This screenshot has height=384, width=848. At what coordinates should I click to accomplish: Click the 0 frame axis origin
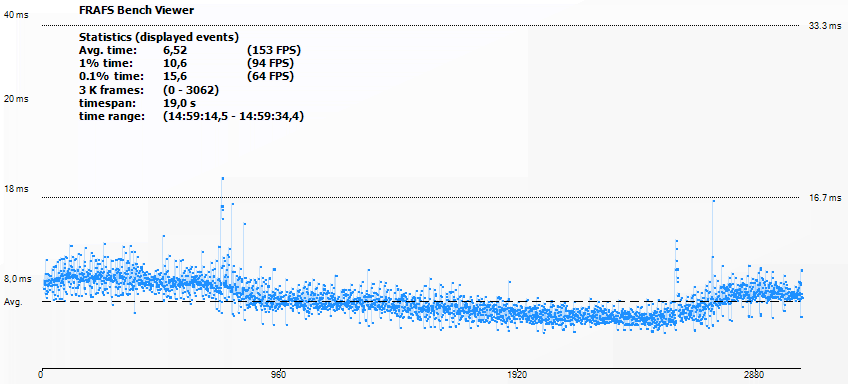tap(41, 374)
